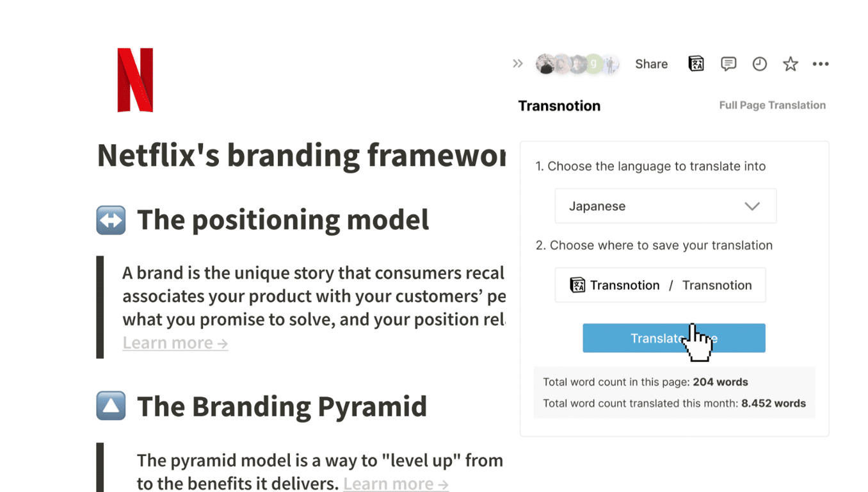The height and width of the screenshot is (492, 868).
Task: Click the up-triangle emoji beside Branding Pyramid
Action: tap(111, 406)
